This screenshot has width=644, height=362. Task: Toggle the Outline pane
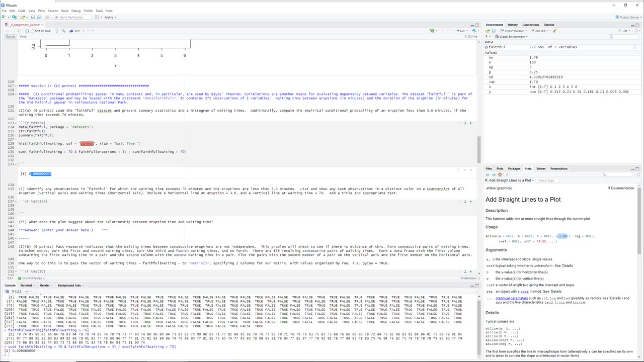point(471,36)
